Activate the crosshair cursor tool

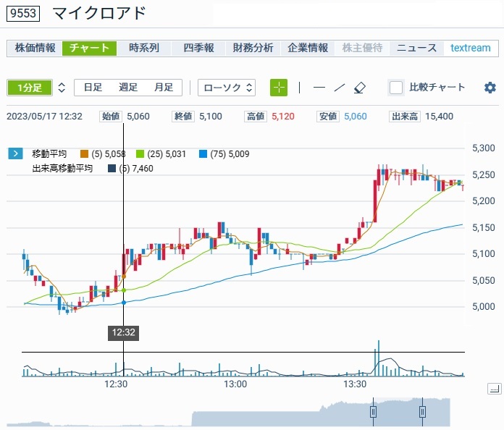279,88
